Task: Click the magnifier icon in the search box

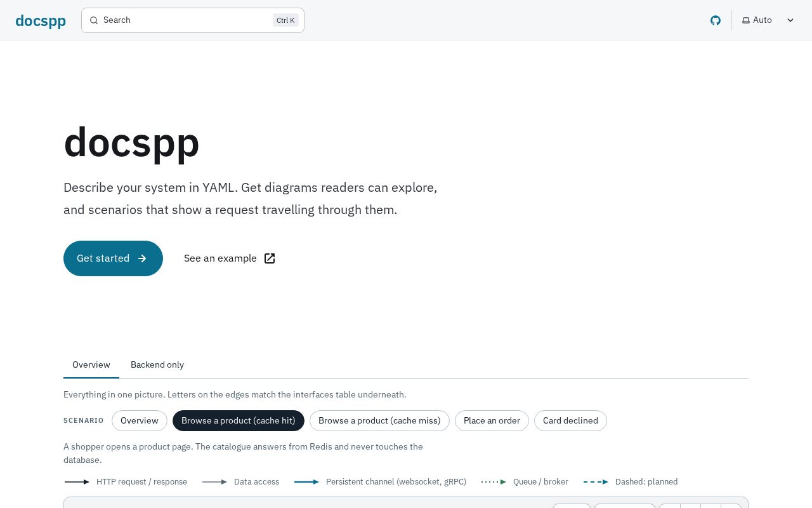Action: [94, 20]
